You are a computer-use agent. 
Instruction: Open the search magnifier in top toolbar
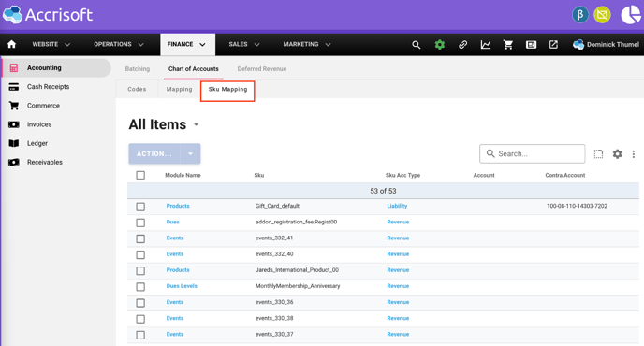click(x=416, y=45)
